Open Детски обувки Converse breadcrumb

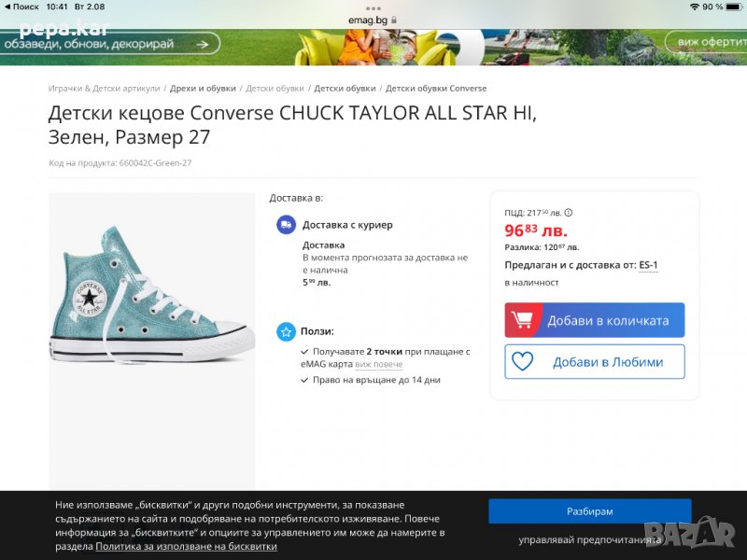(436, 89)
